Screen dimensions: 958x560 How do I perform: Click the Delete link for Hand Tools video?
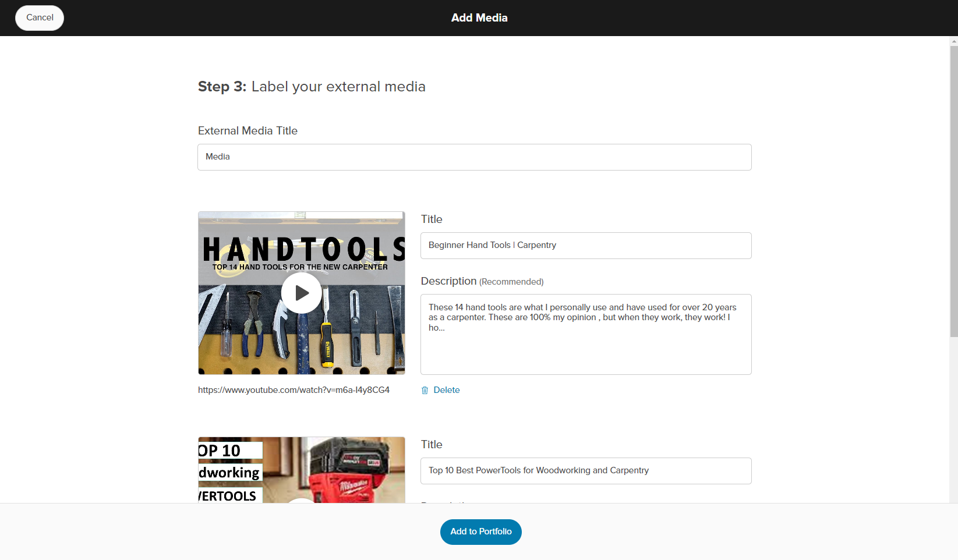pyautogui.click(x=447, y=390)
